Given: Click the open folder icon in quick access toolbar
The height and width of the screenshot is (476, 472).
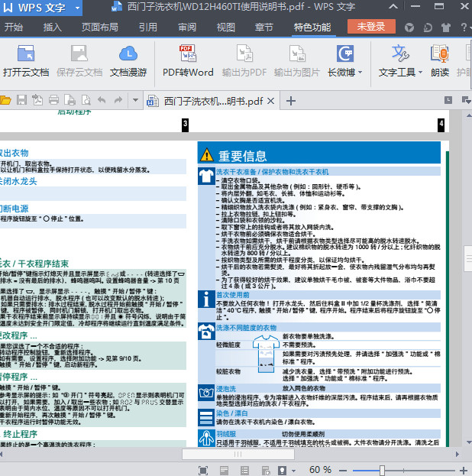Looking at the screenshot, I should pyautogui.click(x=5, y=100).
